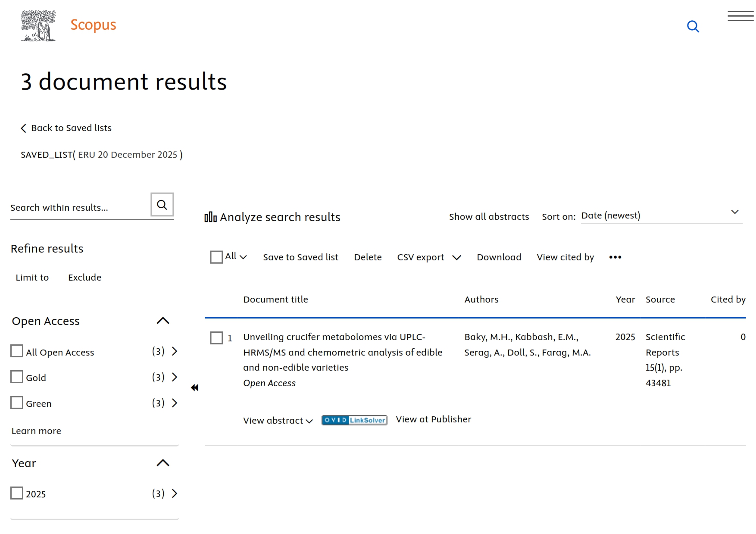This screenshot has width=756, height=534.
Task: Expand the CSV export dropdown arrow
Action: click(456, 258)
